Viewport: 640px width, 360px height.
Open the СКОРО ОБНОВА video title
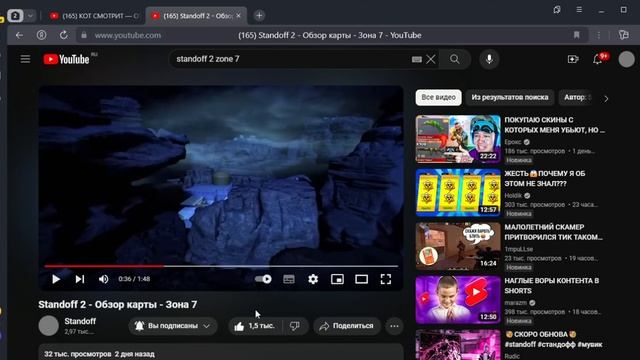pyautogui.click(x=553, y=339)
